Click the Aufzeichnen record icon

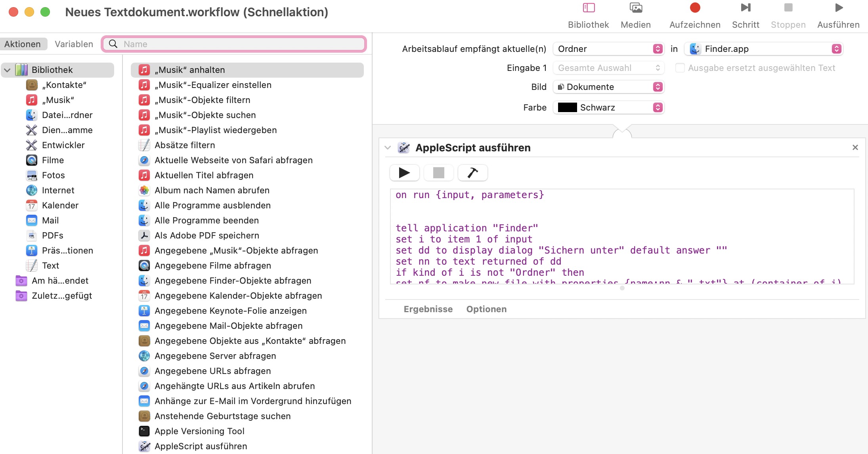(695, 8)
